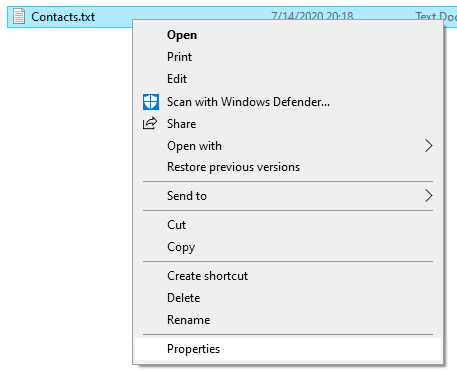Select Delete from the context menu
Screen dimensions: 457x371
click(288, 298)
